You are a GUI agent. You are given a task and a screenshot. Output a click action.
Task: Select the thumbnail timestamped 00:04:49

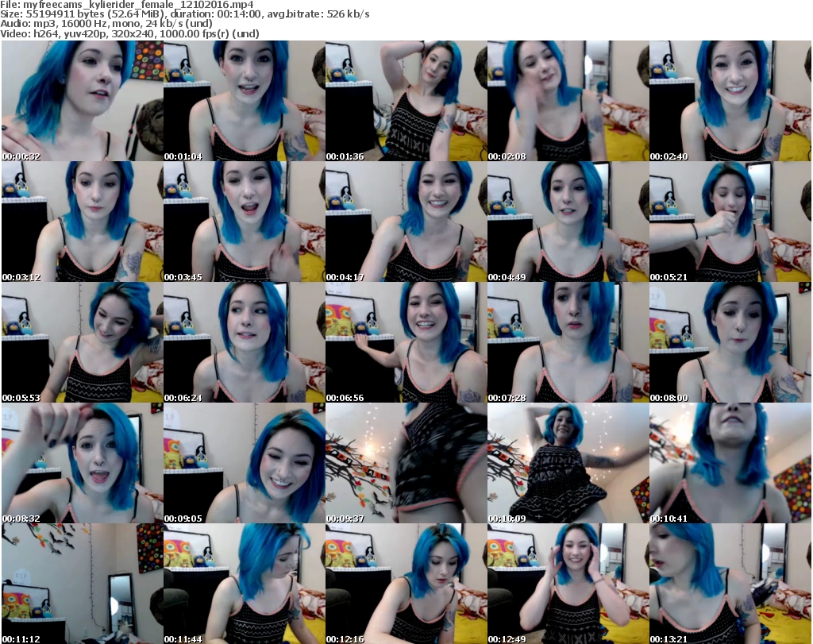coord(568,222)
